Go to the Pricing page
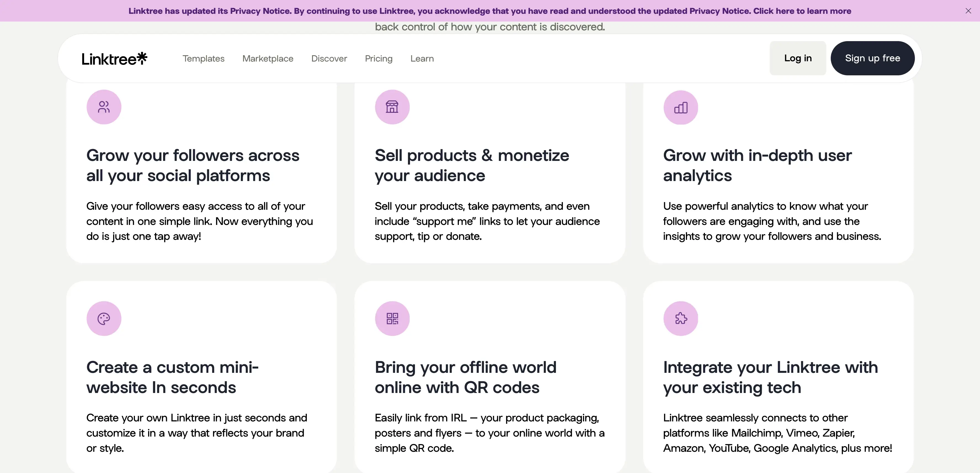 [379, 58]
